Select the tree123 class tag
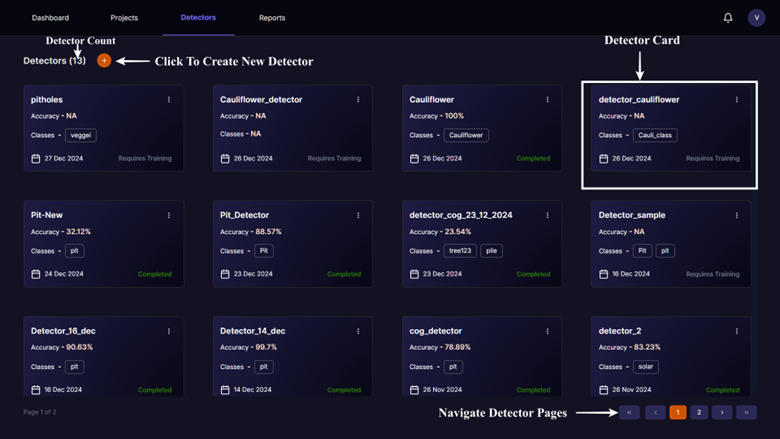The width and height of the screenshot is (780, 439). pos(458,251)
